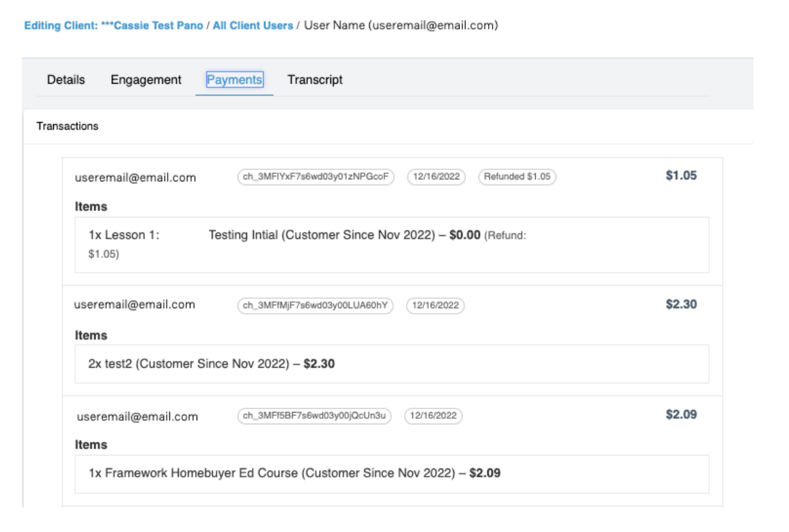Viewport: 789px width, 532px height.
Task: Select the 2x test2 item row
Action: click(x=212, y=364)
